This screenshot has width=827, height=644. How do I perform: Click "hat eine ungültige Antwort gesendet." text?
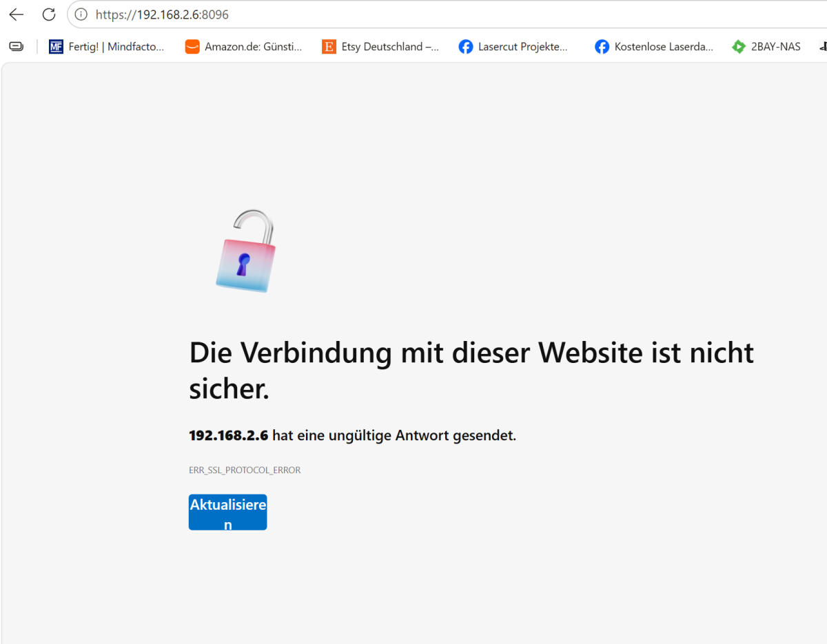(394, 435)
